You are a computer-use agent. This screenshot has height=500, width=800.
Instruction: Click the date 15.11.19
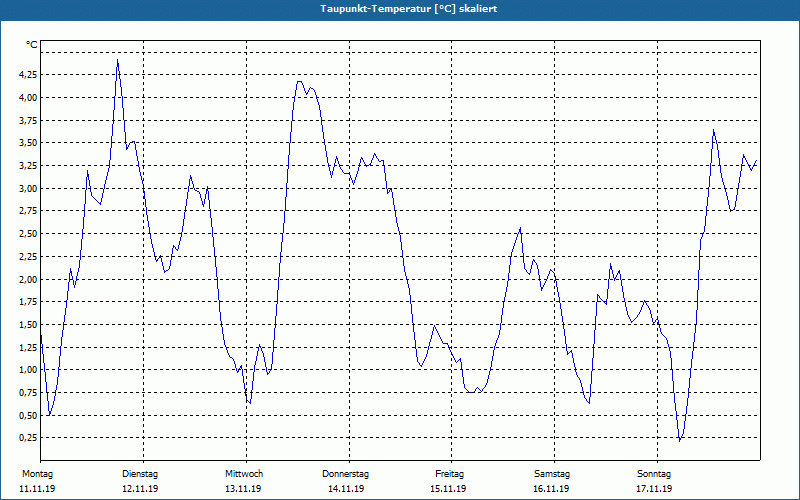448,489
